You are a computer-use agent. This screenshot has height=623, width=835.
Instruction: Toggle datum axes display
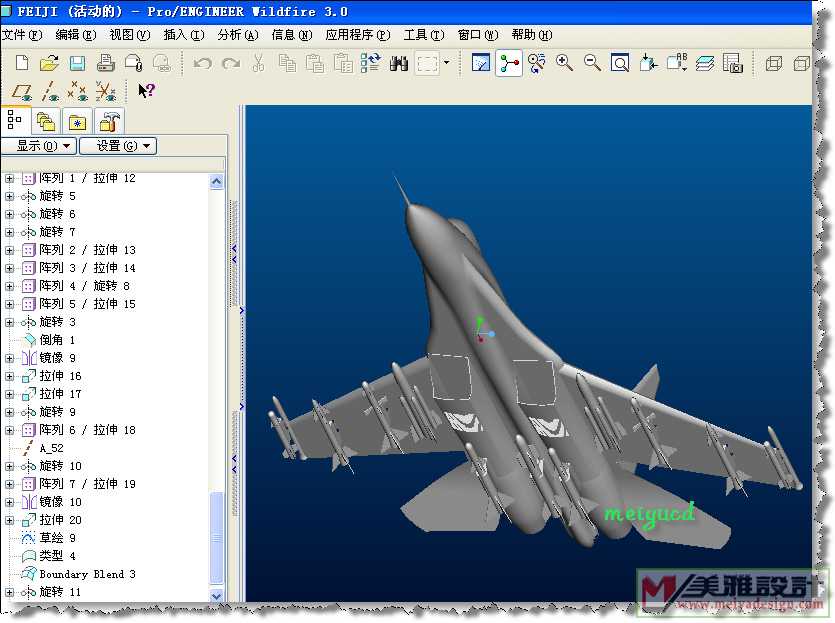click(x=50, y=91)
